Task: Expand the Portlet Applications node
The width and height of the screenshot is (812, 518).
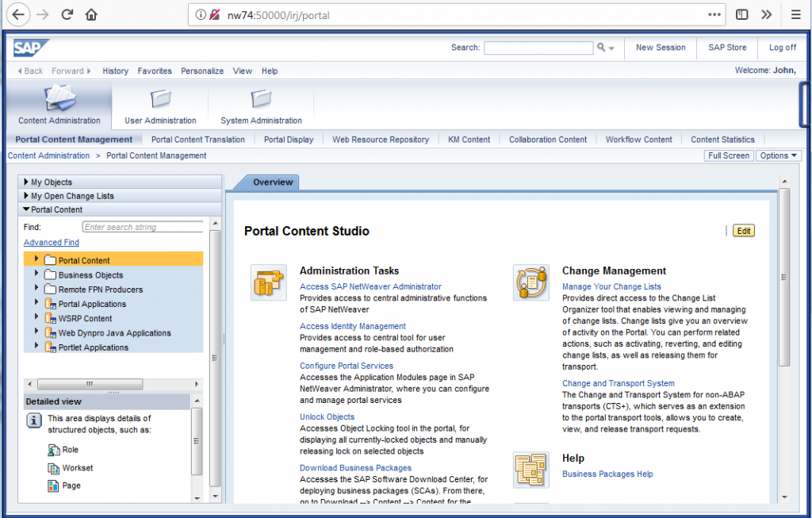Action: 36,346
